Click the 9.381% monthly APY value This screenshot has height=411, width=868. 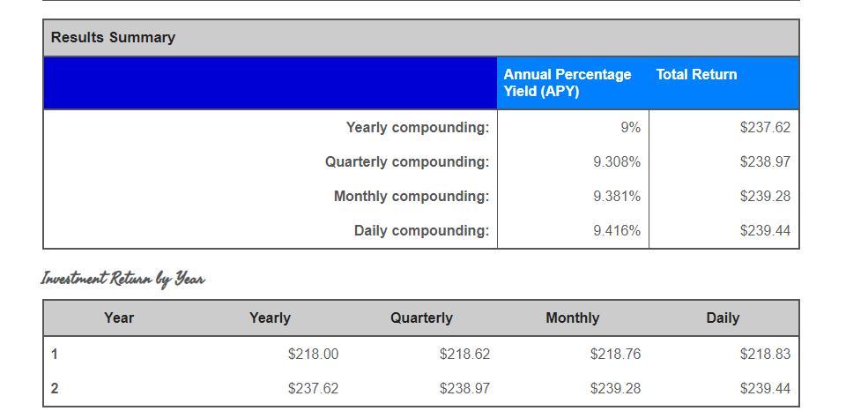(617, 197)
